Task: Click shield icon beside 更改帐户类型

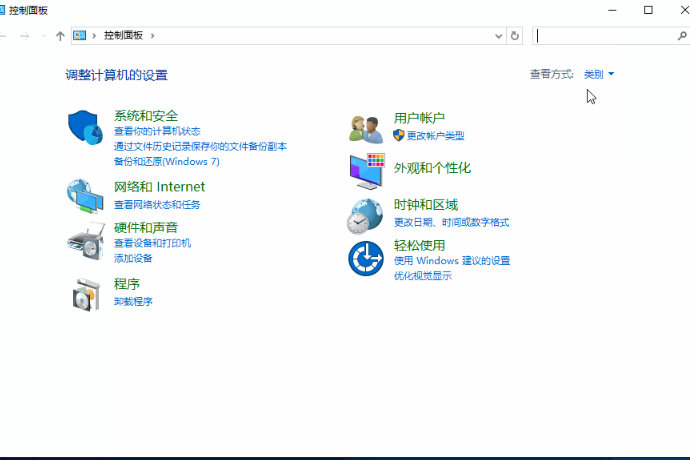Action: [399, 135]
